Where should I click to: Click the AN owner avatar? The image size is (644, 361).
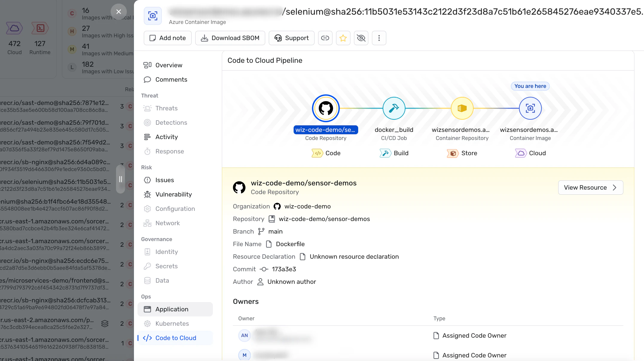coord(245,336)
